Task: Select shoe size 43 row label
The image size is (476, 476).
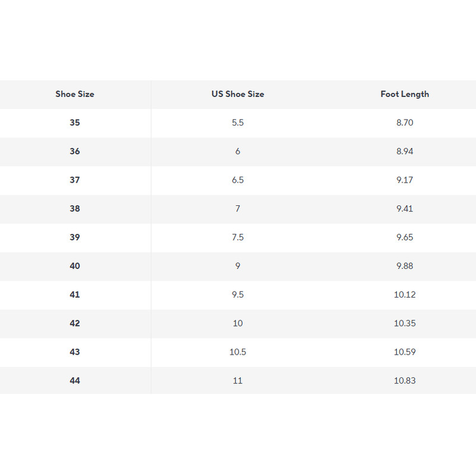Action: [x=75, y=352]
